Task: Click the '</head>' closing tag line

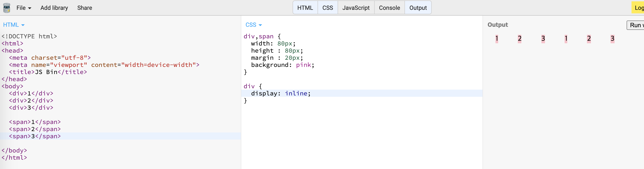Action: coord(14,79)
